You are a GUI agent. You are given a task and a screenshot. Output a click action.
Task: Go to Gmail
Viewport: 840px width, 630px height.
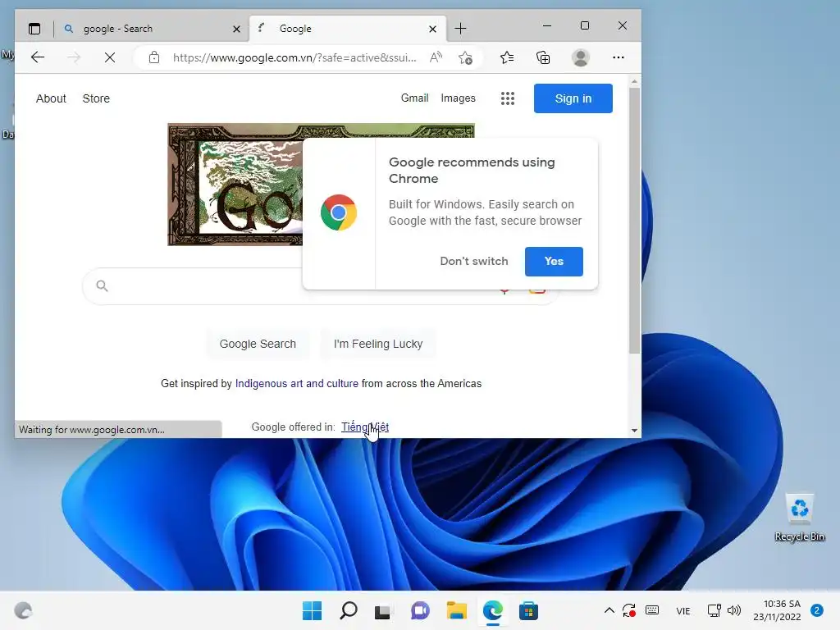tap(414, 98)
